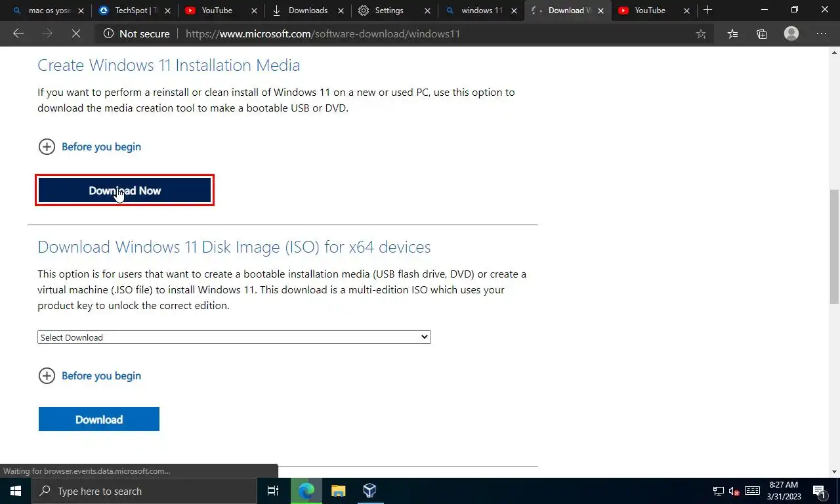Click the taskbar search box

(x=144, y=491)
